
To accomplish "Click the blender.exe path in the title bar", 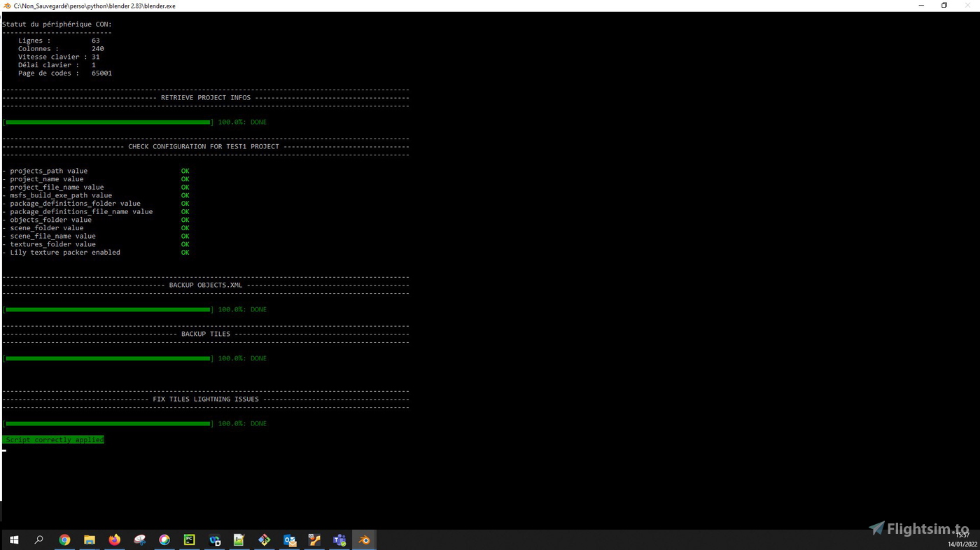I will (x=94, y=6).
